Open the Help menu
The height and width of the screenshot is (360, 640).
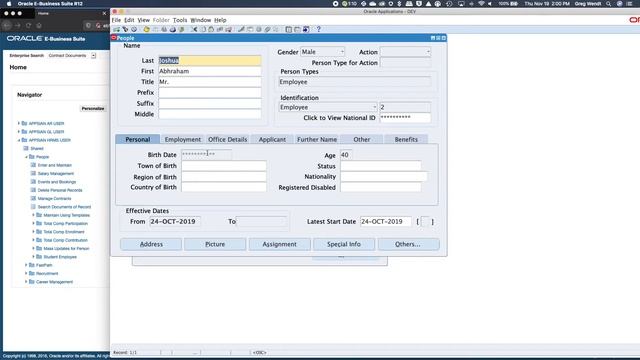pyautogui.click(x=220, y=20)
